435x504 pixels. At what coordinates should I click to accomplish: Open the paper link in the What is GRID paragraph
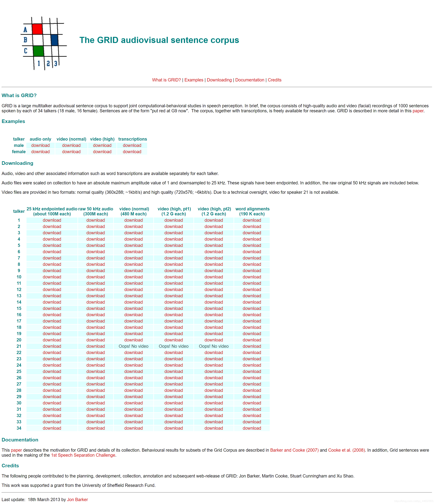418,111
